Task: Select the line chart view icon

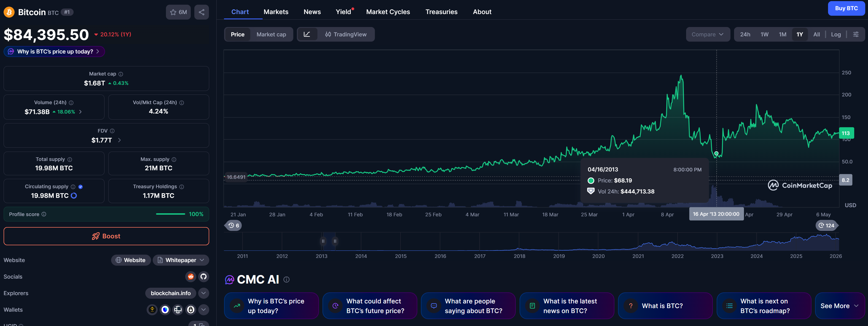Action: (x=307, y=34)
